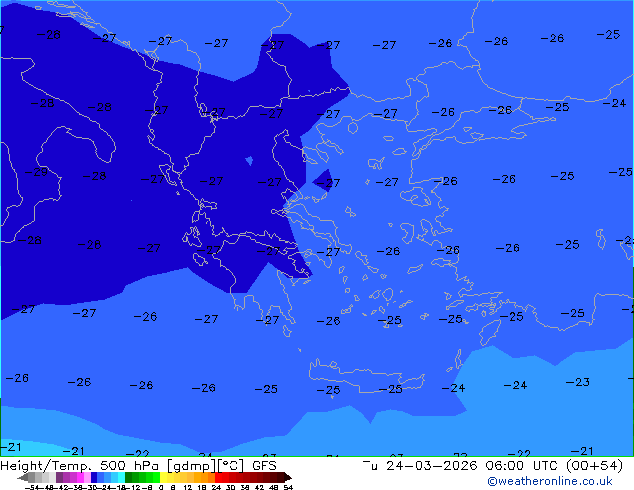Click the grey left arrow of the color scale
Viewport: 634px width, 490px height.
[23, 477]
